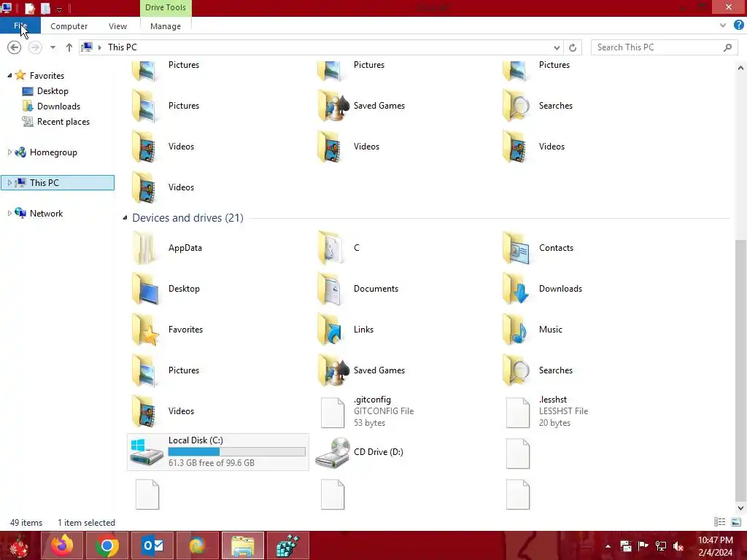747x560 pixels.
Task: Select the Drive Tools contextual tab header
Action: point(166,7)
